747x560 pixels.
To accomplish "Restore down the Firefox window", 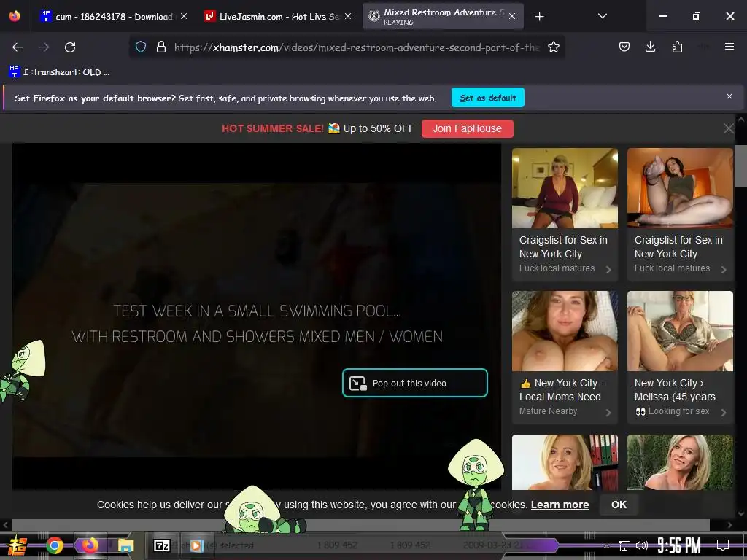I will 697,16.
